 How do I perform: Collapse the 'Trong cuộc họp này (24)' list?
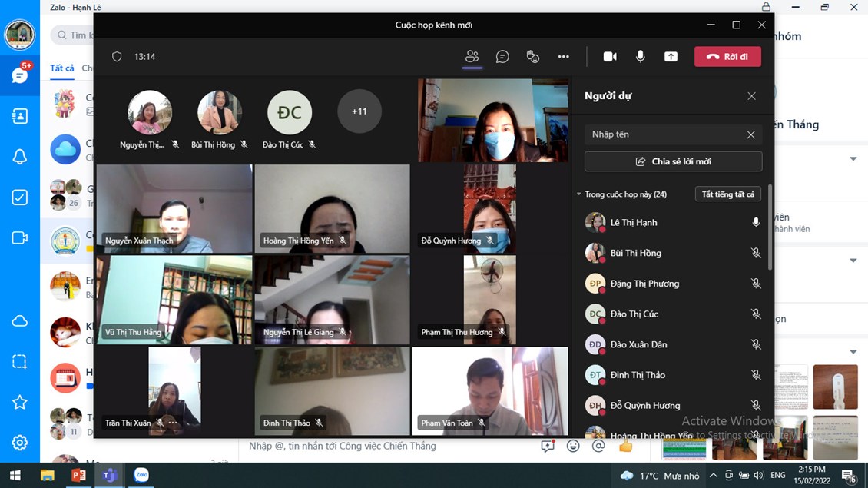click(579, 194)
